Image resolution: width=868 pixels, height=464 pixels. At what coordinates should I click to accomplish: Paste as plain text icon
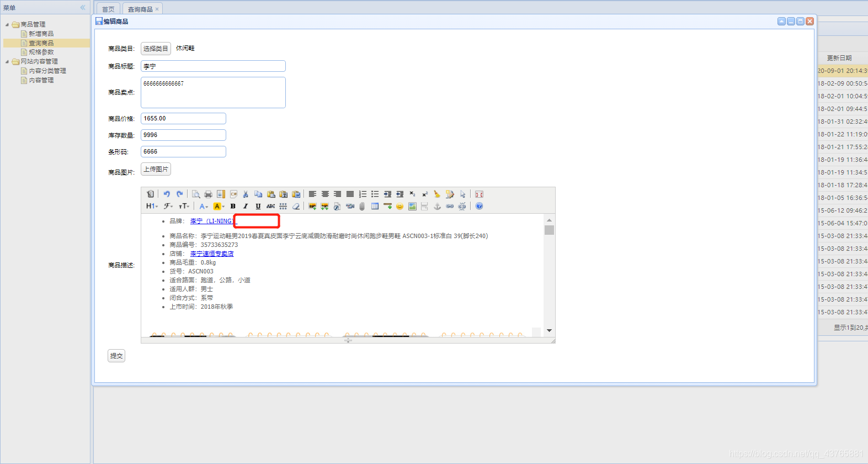coord(284,194)
